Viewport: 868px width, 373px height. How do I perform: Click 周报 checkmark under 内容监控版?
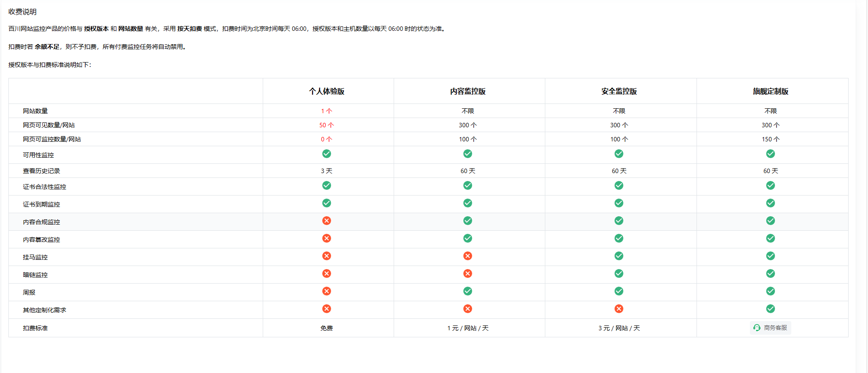click(468, 291)
